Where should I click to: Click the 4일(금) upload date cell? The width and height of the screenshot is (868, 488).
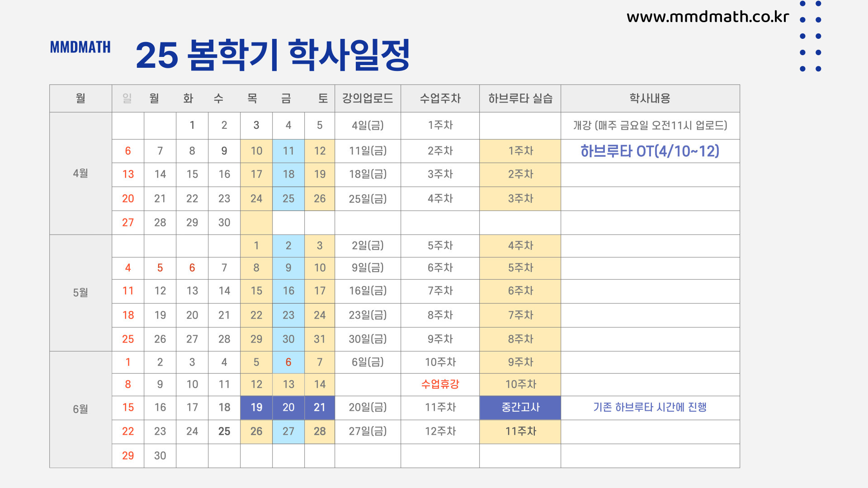click(x=368, y=126)
